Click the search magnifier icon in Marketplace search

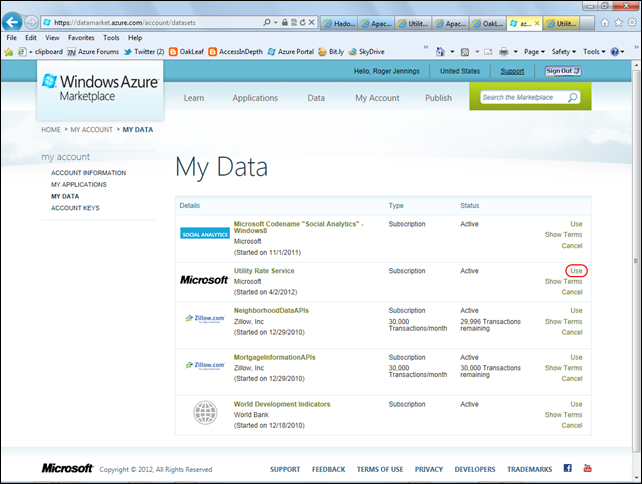tap(573, 98)
